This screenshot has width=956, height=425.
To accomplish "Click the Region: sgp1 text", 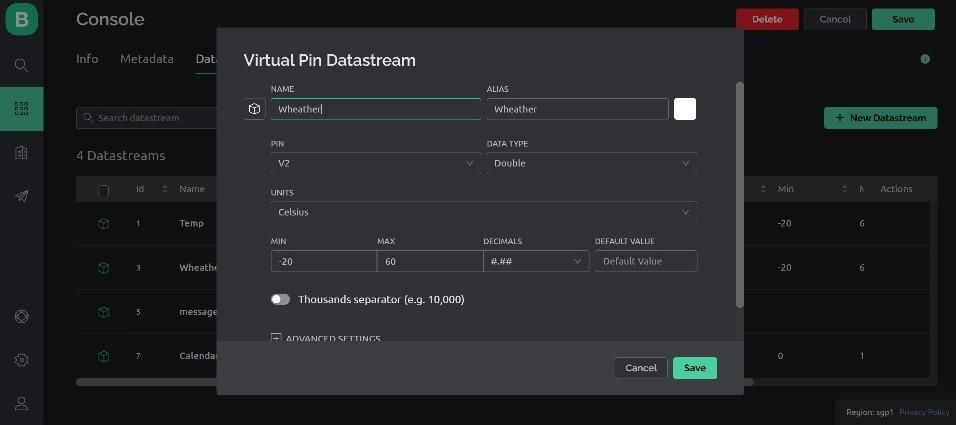I will point(870,413).
